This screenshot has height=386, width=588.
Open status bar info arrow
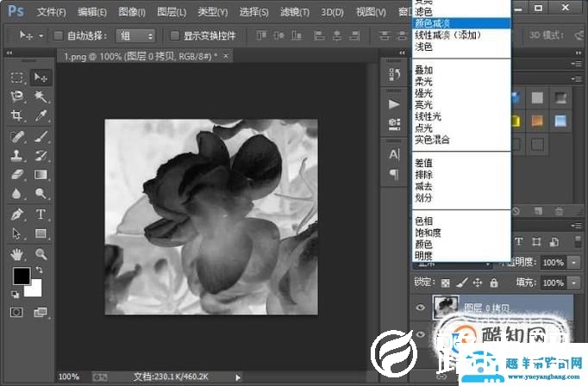coord(238,377)
